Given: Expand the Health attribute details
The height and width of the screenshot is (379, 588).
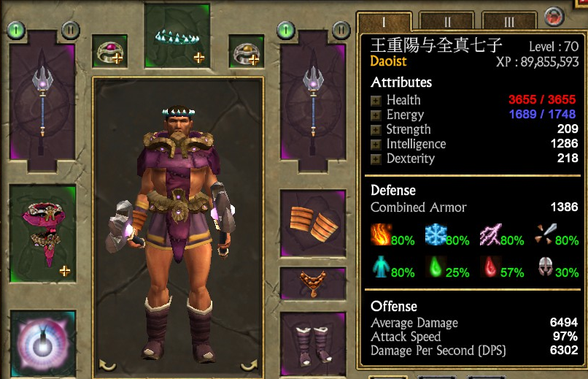Looking at the screenshot, I should [376, 101].
